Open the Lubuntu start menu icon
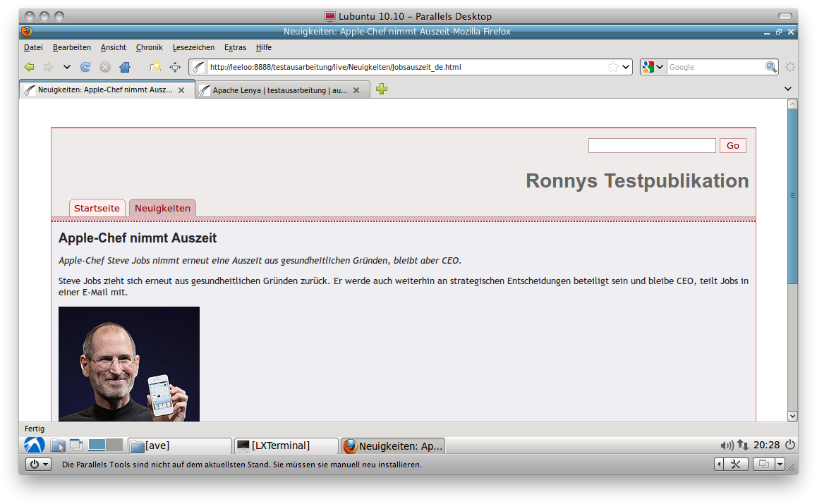This screenshot has width=817, height=504. (x=35, y=445)
